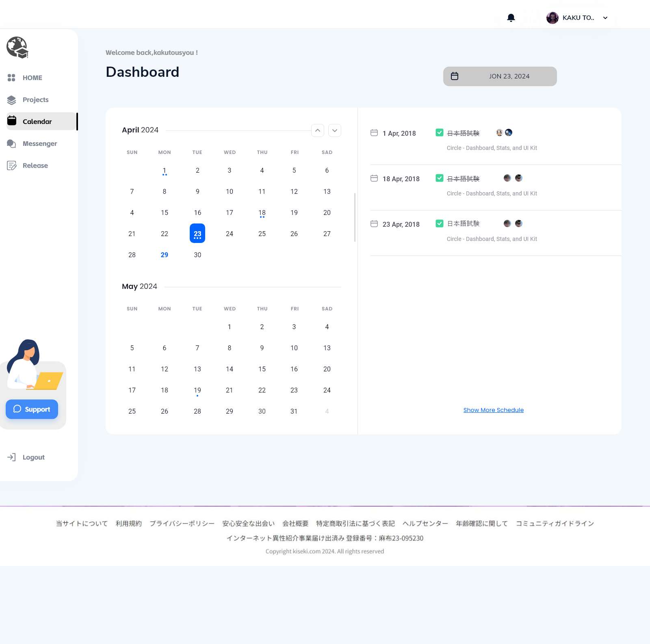Click the HOME grid icon
The height and width of the screenshot is (644, 650).
[x=11, y=78]
